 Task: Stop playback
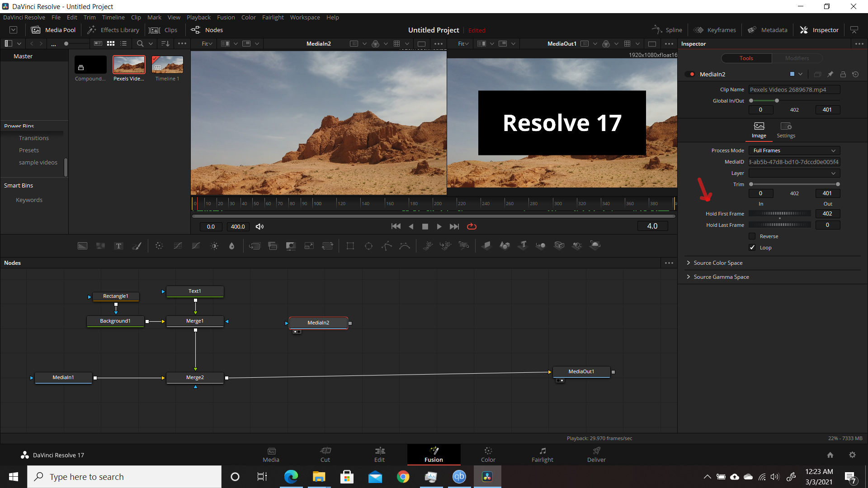pos(425,226)
